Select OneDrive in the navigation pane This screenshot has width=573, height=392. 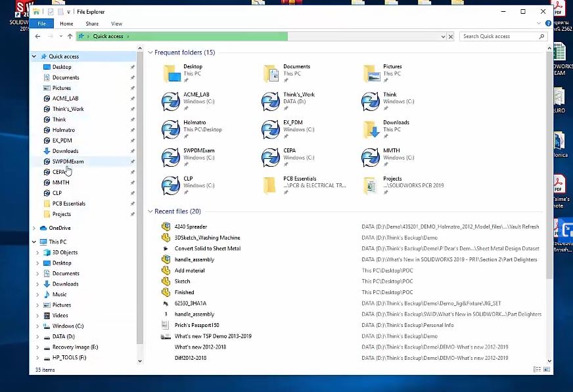[x=60, y=228]
